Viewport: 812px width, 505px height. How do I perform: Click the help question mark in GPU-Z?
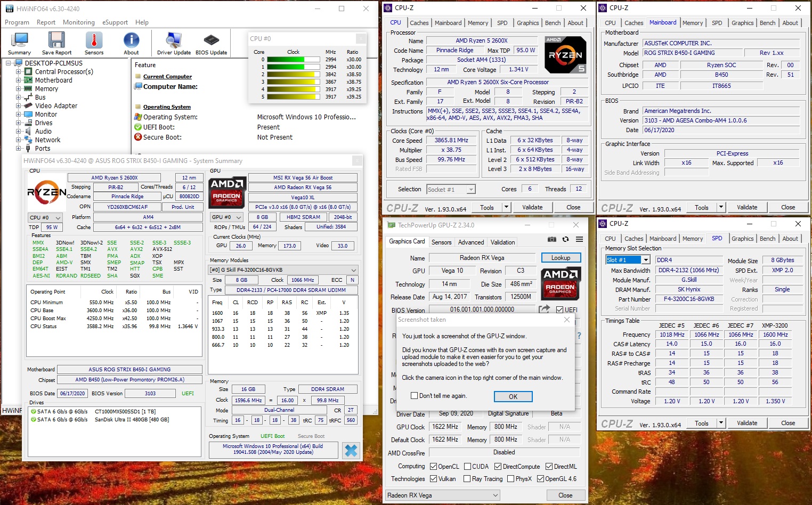click(x=579, y=336)
